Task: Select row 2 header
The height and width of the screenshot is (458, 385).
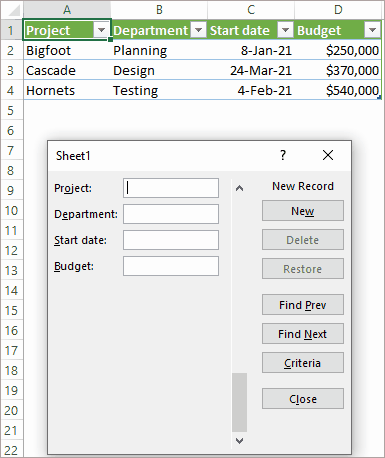Action: point(11,50)
